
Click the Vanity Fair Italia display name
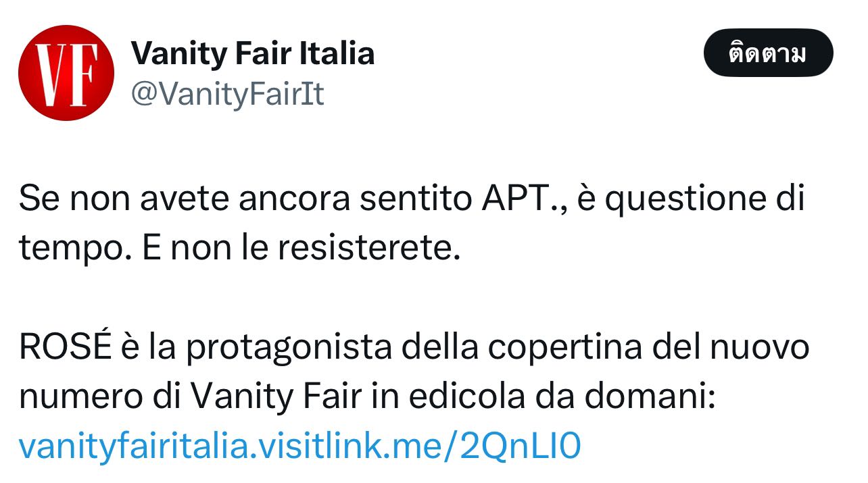pos(252,53)
